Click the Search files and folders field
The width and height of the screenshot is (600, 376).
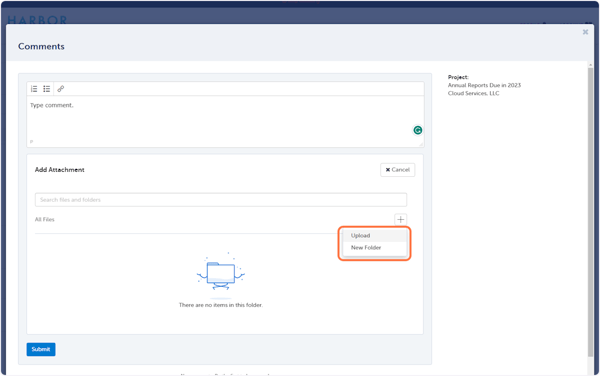pos(221,200)
